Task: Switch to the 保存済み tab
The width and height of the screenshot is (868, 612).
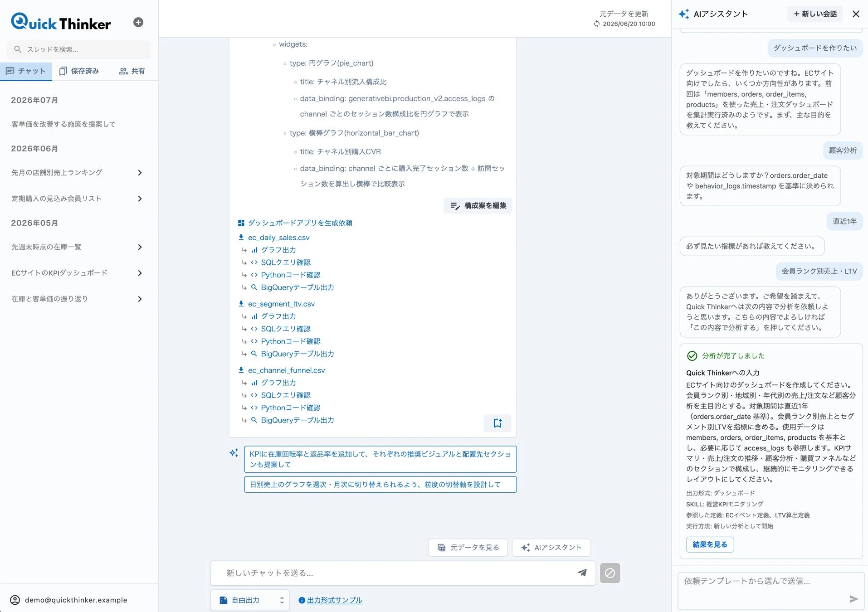Action: (x=79, y=71)
